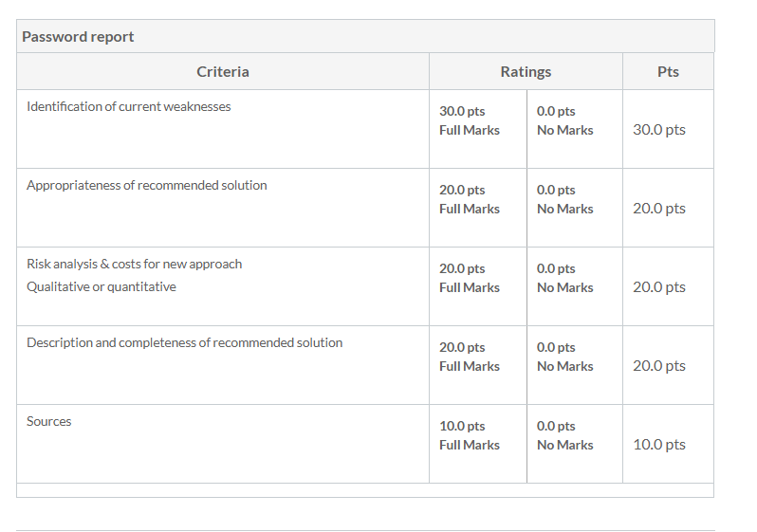Click the Qualitative or quantitative description text
Viewport: 757px width, 532px height.
point(102,286)
